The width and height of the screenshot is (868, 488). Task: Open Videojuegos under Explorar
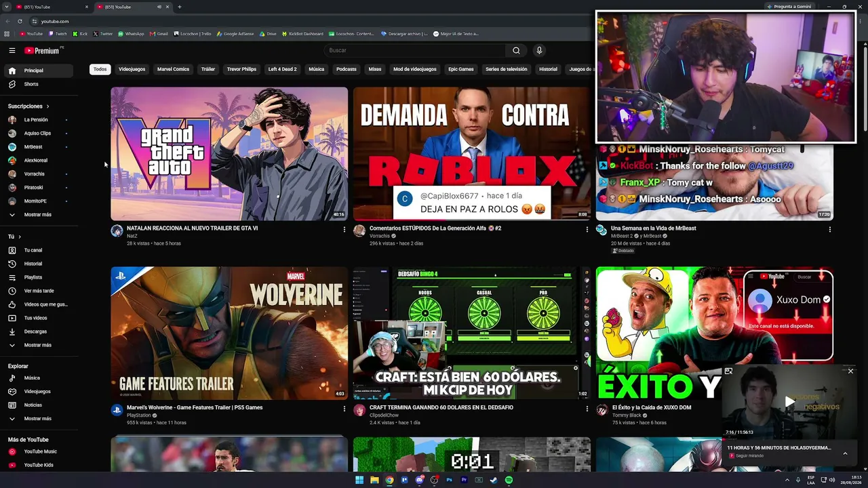38,391
